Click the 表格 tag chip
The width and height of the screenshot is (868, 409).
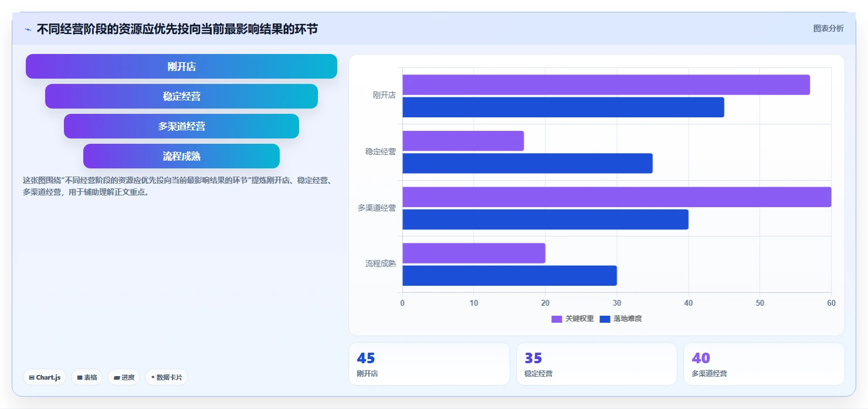point(87,377)
